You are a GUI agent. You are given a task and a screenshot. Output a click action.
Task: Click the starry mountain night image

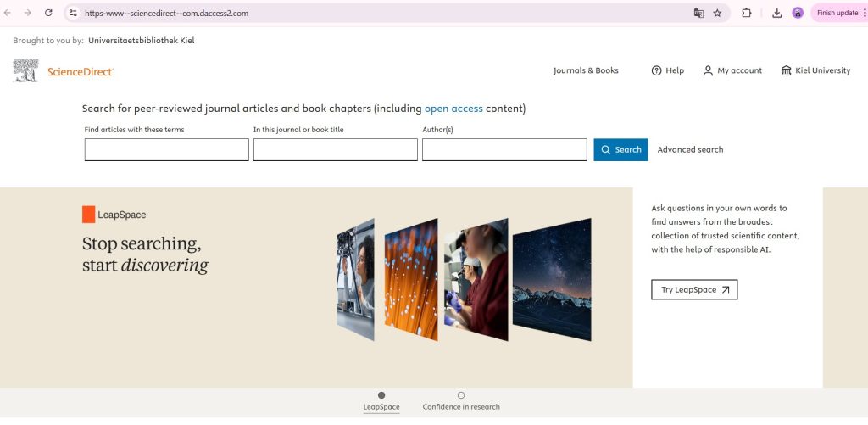pos(552,280)
